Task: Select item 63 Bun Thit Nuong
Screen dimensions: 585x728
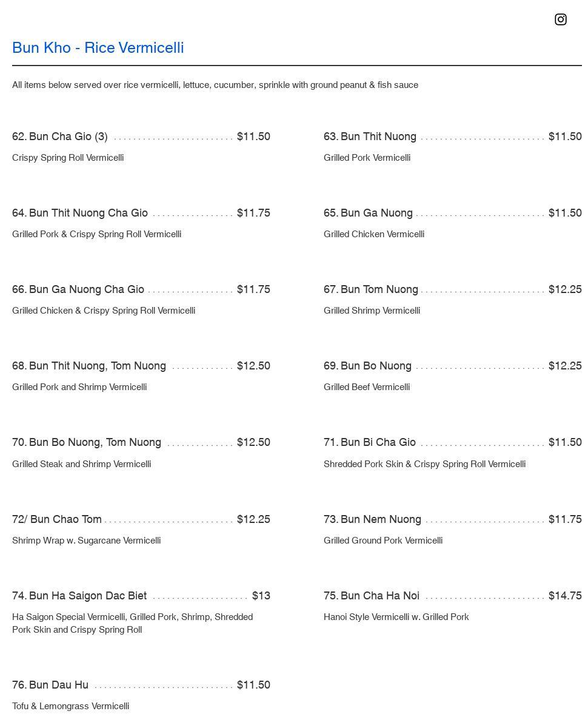Action: click(x=370, y=136)
